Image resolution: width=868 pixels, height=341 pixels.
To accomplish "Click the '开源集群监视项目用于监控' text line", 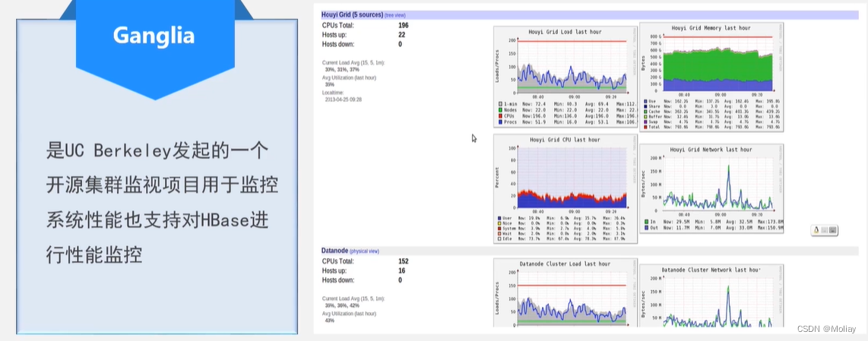I will pyautogui.click(x=162, y=185).
